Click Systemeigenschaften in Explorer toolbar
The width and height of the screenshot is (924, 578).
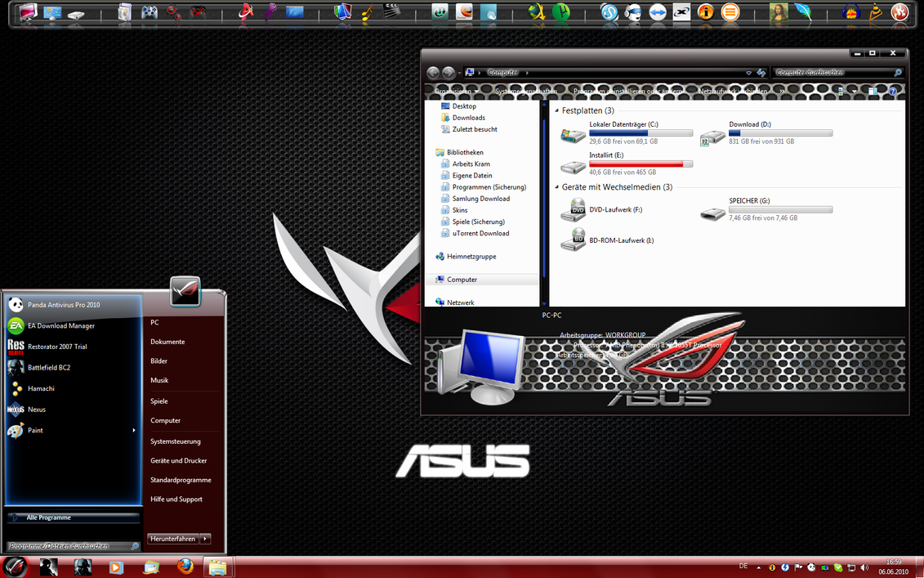pos(525,91)
